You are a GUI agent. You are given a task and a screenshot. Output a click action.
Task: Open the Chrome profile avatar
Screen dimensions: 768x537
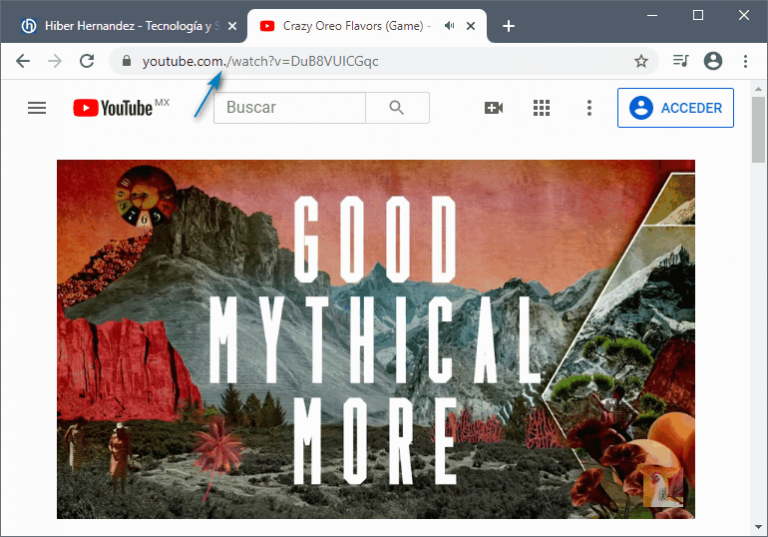[713, 61]
